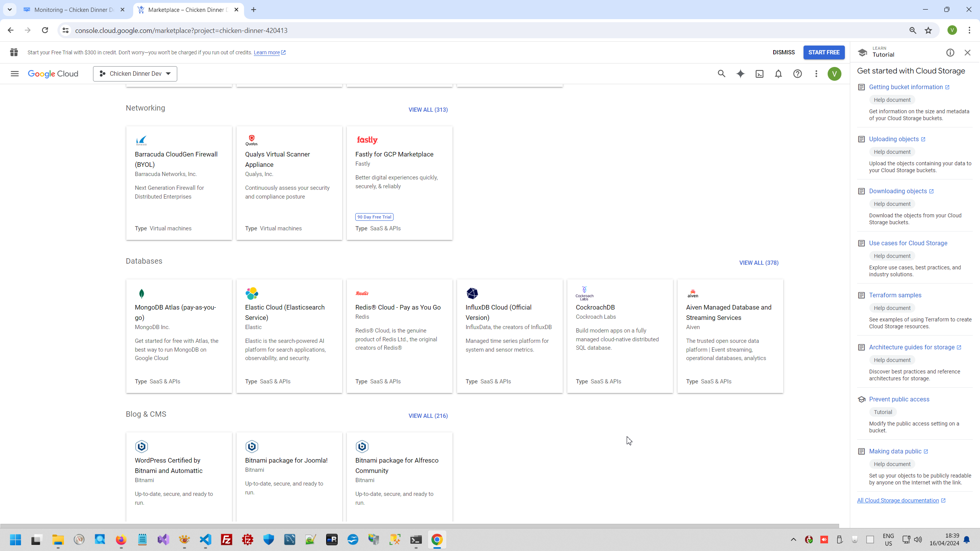The image size is (980, 551).
Task: Open the notifications bell
Action: 778,74
